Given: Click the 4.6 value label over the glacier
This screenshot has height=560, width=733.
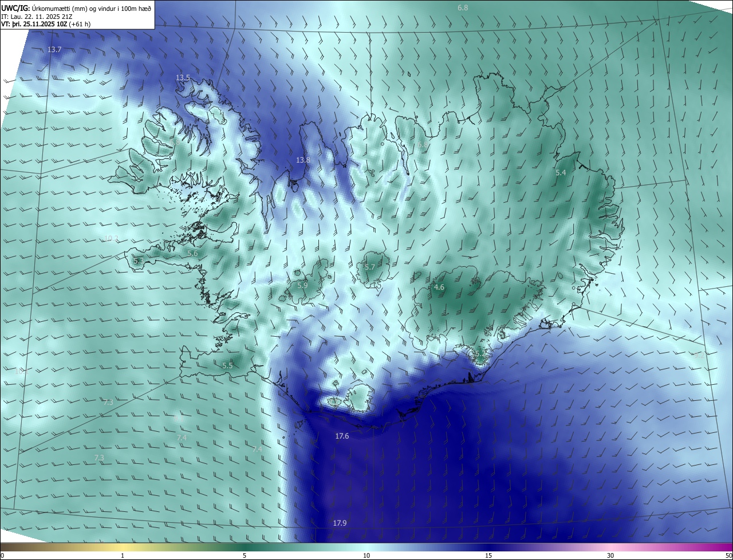Looking at the screenshot, I should 439,287.
